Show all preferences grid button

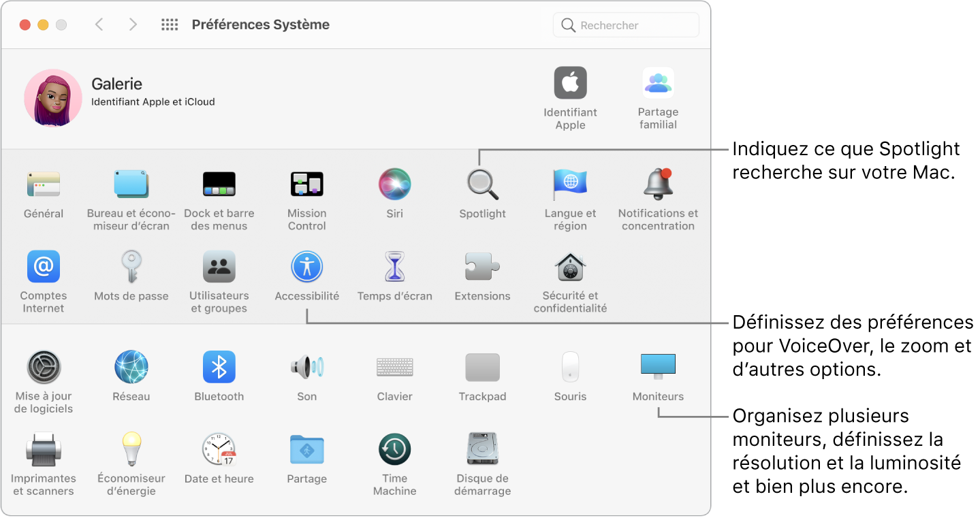pos(170,25)
